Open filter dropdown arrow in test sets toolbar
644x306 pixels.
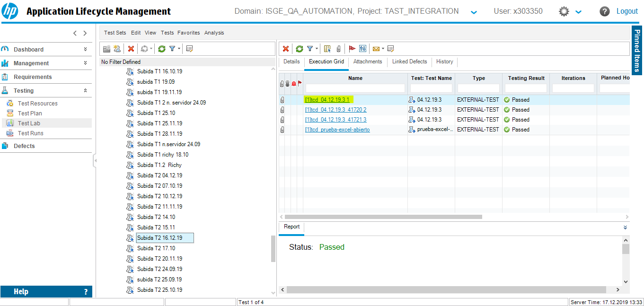click(179, 49)
